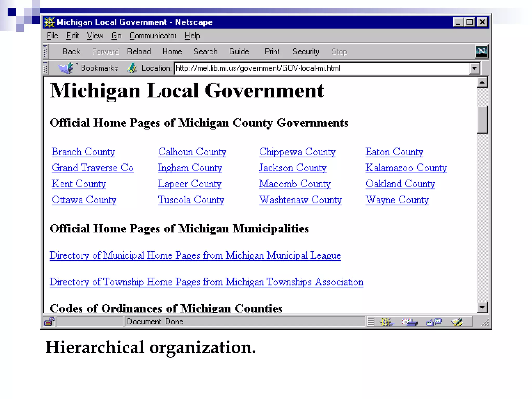This screenshot has width=532, height=399.
Task: Open Mailbox from component bar
Action: [x=410, y=322]
